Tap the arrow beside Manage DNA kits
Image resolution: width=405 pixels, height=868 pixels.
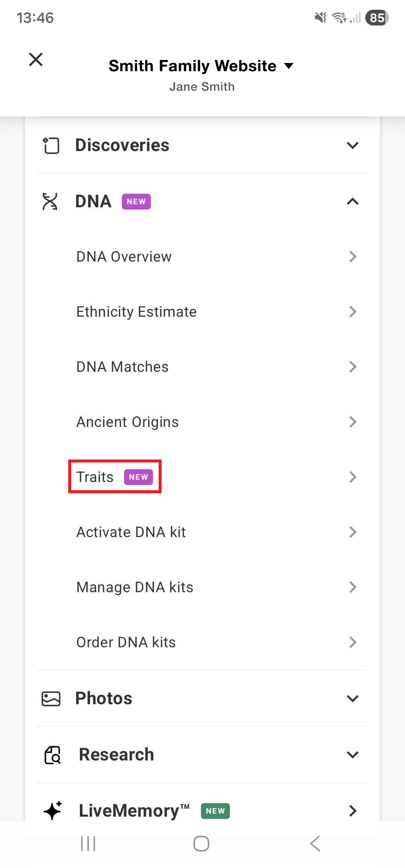point(352,587)
